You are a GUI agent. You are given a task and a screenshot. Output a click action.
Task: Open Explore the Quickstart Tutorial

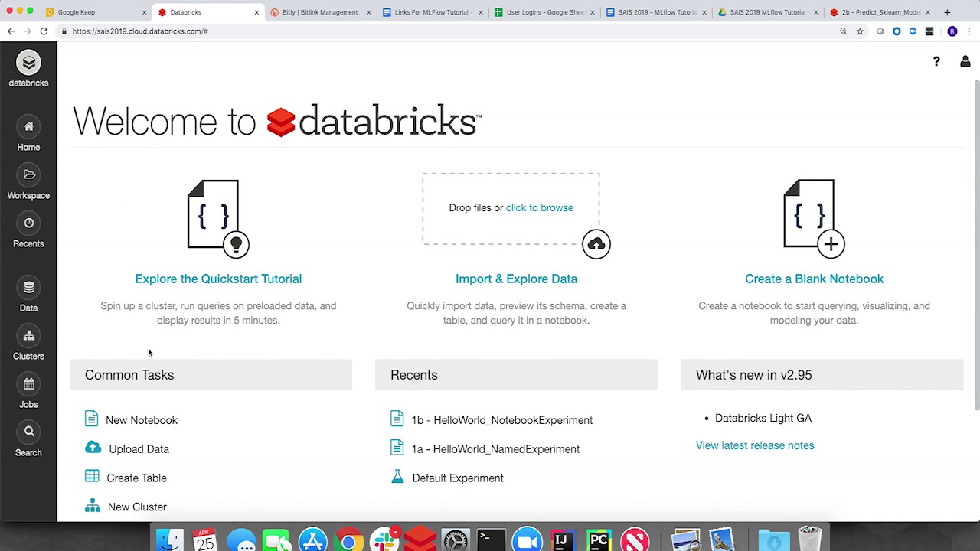point(218,279)
